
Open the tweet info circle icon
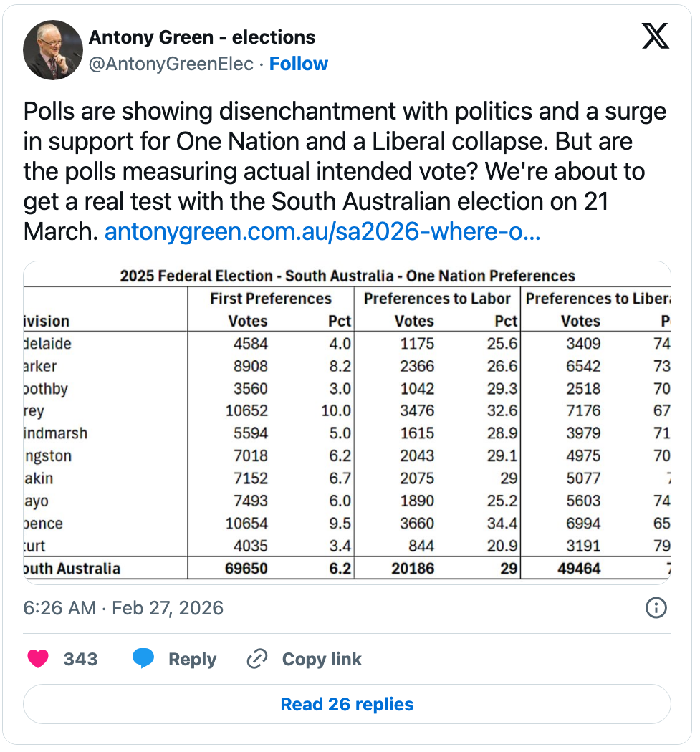(x=656, y=608)
